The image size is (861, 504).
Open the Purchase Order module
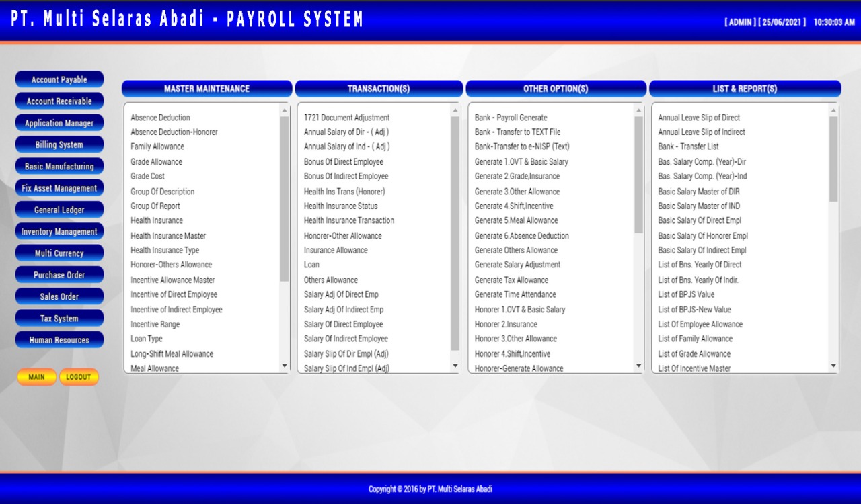click(x=59, y=275)
